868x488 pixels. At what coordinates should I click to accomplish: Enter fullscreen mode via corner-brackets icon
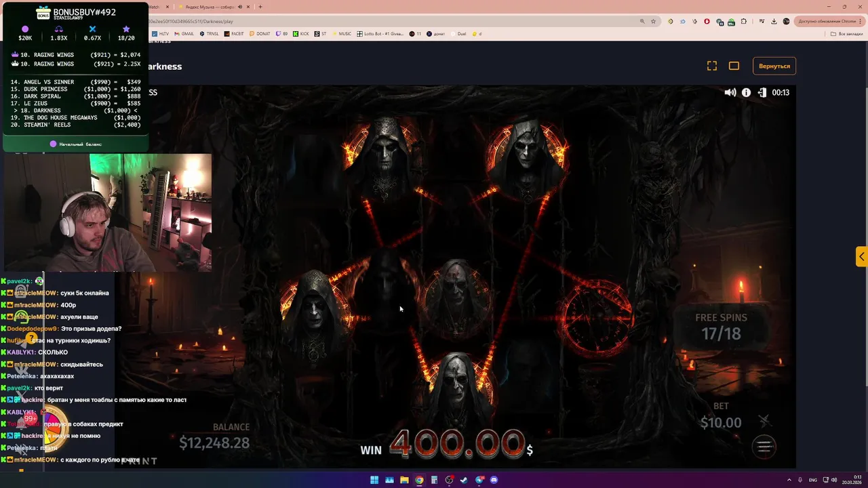[x=712, y=66]
